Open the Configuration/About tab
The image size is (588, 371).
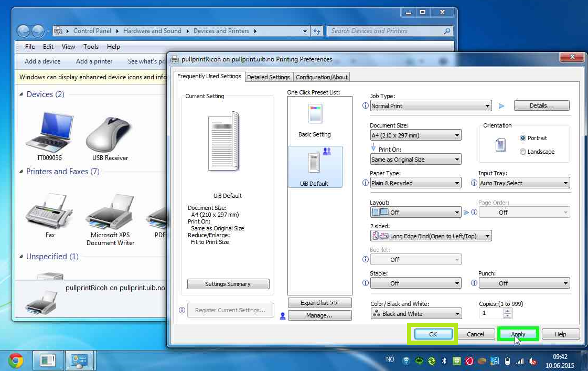322,77
